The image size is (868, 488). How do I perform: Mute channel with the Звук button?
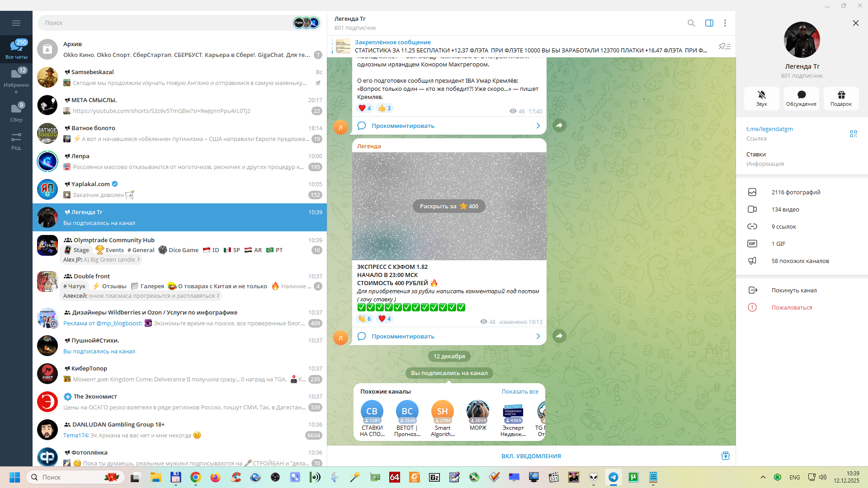point(761,98)
